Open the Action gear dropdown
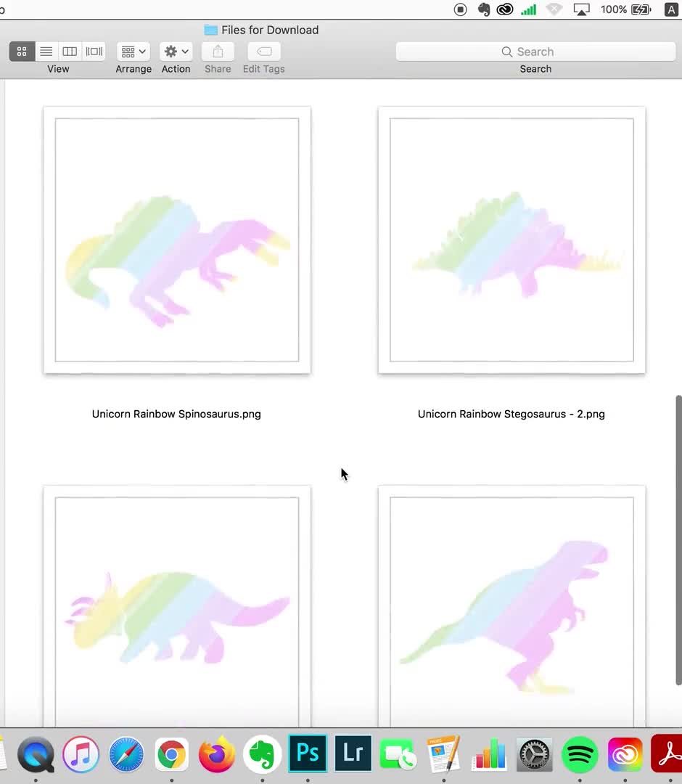 (x=175, y=51)
